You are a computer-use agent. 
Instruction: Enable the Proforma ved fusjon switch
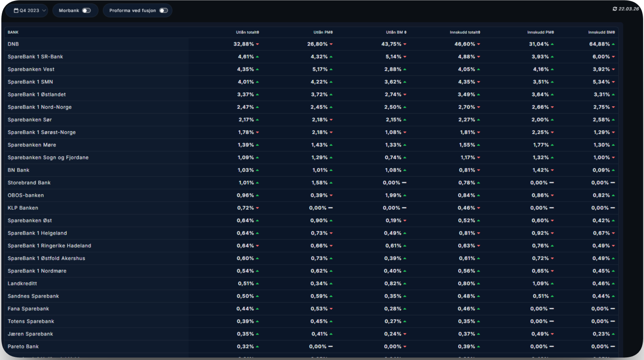point(164,11)
